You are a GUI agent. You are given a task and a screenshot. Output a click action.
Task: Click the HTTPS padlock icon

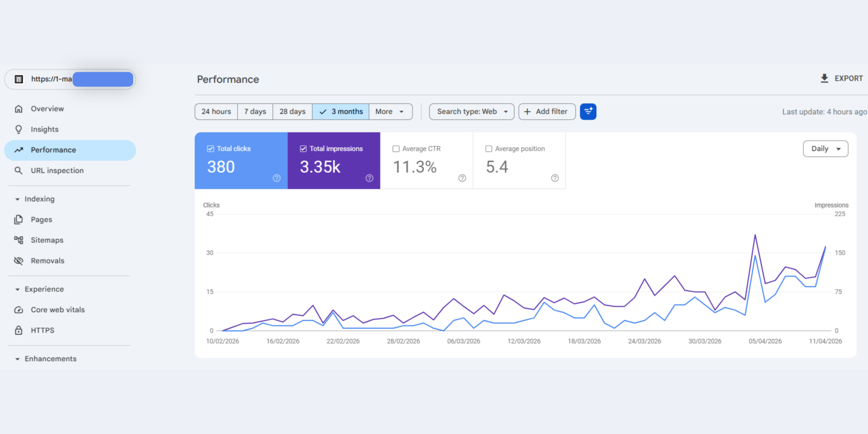pos(19,330)
